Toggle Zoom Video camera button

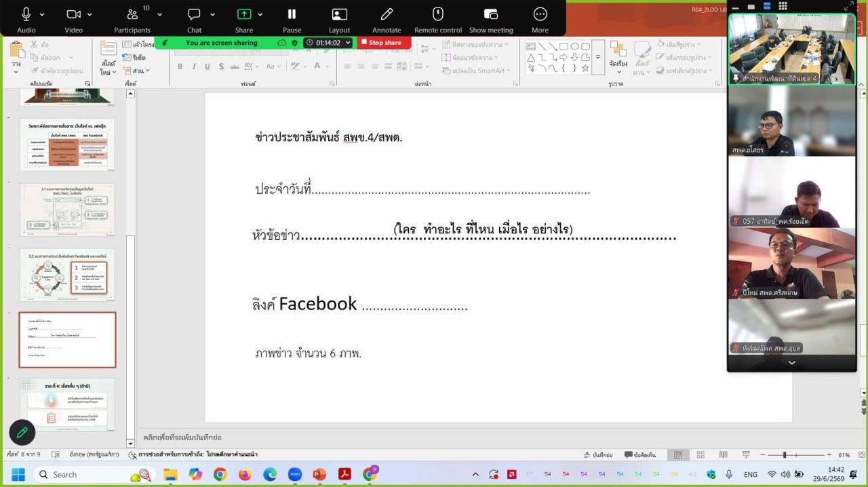(73, 20)
